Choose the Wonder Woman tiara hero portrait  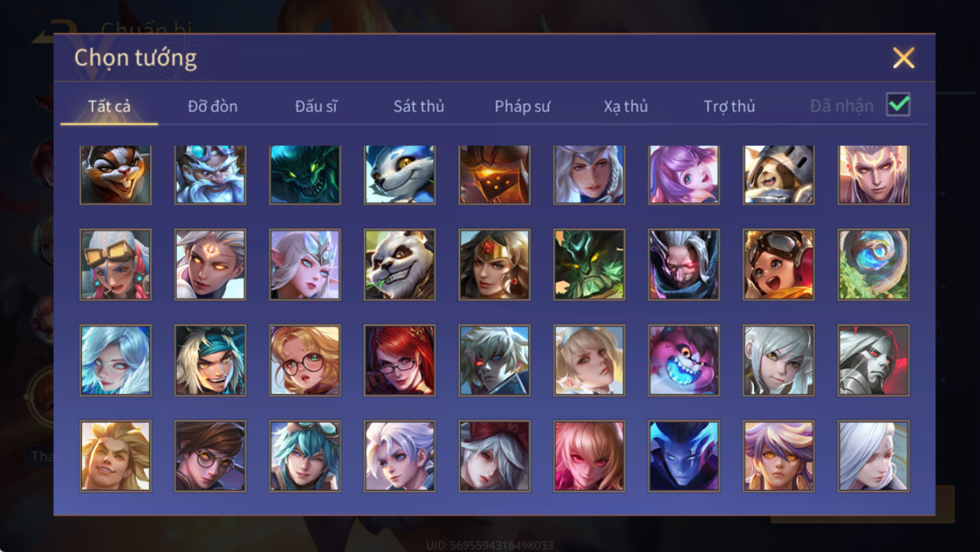pos(494,265)
